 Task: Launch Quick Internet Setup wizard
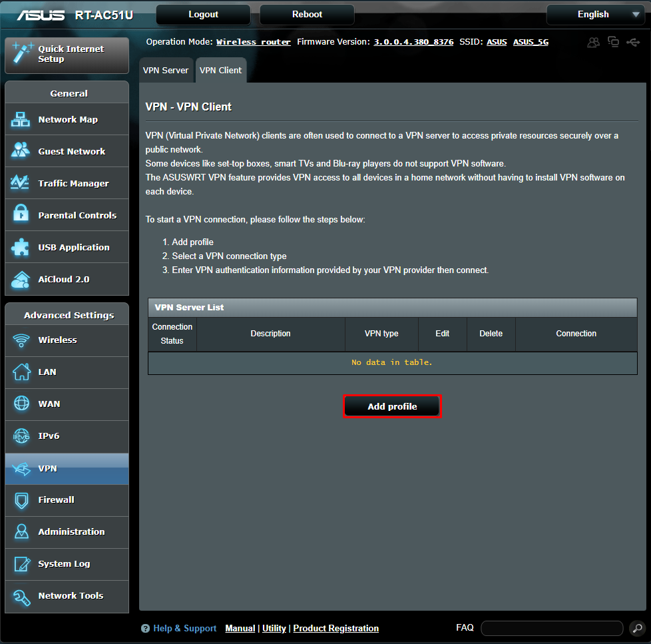point(67,55)
